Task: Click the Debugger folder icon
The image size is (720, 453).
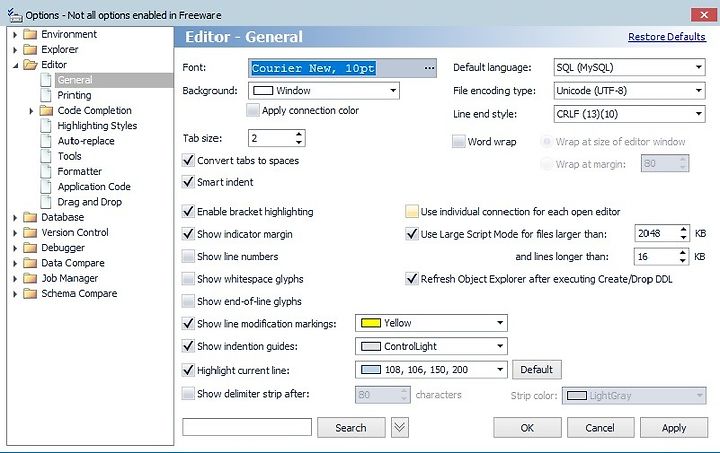Action: pyautogui.click(x=30, y=248)
